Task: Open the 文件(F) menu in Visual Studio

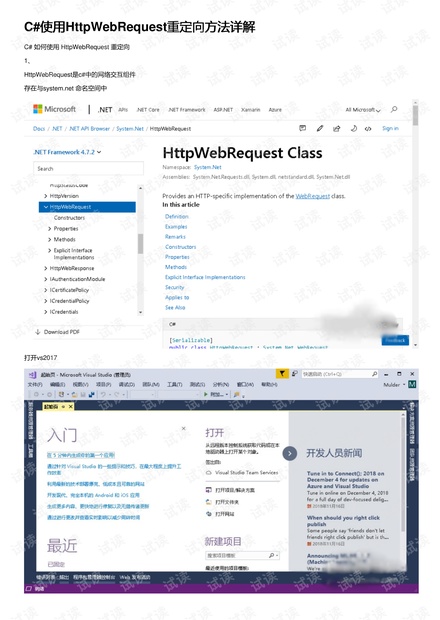Action: (x=35, y=384)
